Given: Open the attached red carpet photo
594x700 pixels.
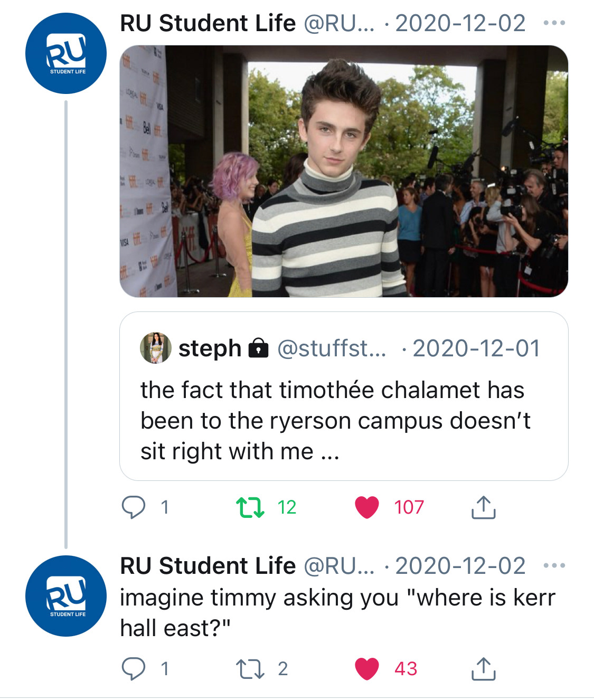Looking at the screenshot, I should pyautogui.click(x=344, y=171).
